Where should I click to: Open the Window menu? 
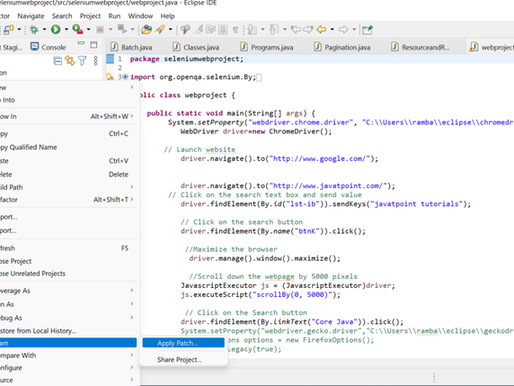[140, 16]
